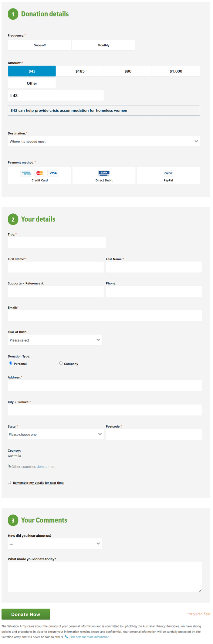
Task: Click the textarea resize handle in comments box
Action: point(200,590)
